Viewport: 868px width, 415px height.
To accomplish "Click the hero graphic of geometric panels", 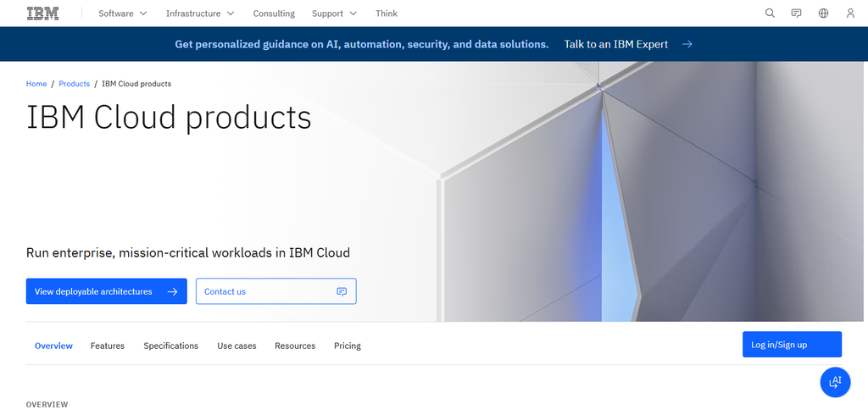I will (x=650, y=191).
